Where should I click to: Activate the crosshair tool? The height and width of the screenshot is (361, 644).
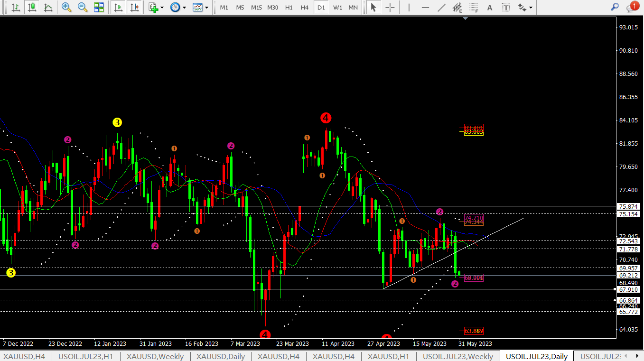[390, 8]
